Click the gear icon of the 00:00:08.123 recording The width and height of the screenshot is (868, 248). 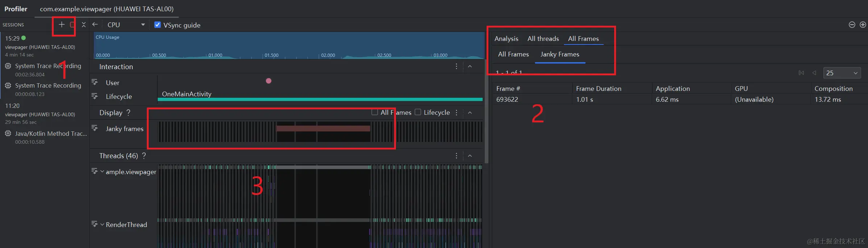[x=8, y=85]
